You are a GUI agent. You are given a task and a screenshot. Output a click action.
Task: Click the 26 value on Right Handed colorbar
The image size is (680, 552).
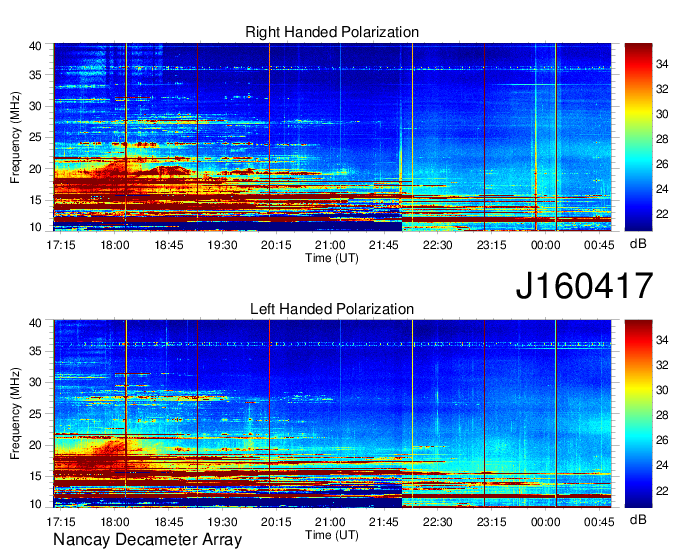pos(662,164)
